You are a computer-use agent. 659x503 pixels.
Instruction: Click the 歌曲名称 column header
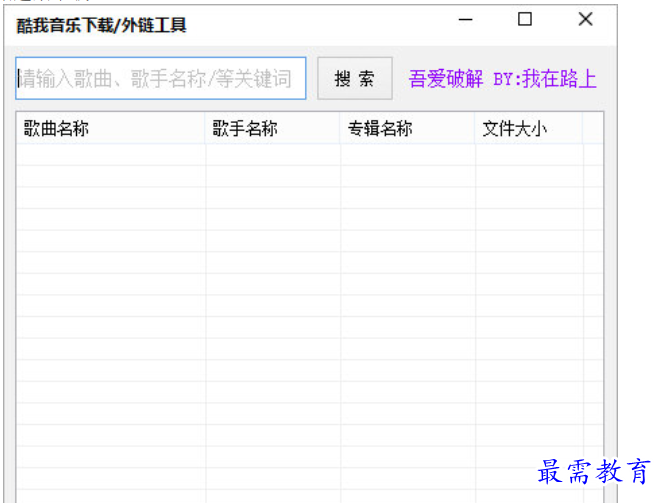coord(111,128)
